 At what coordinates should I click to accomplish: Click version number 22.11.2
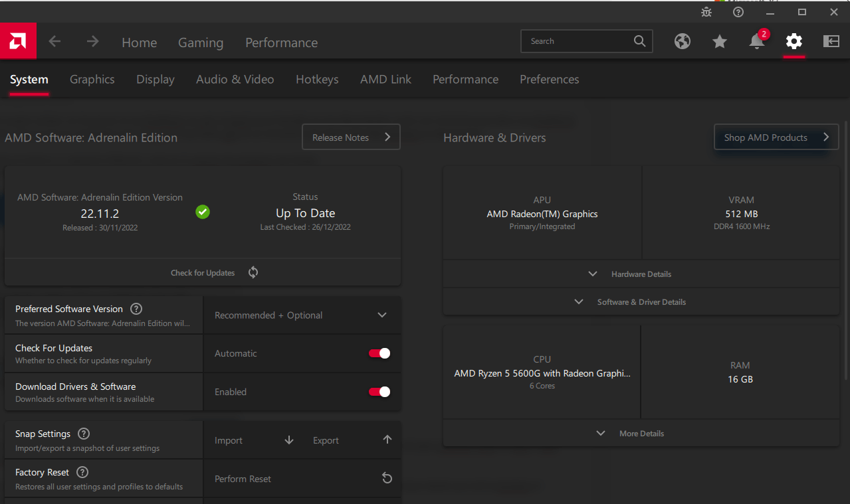[100, 213]
